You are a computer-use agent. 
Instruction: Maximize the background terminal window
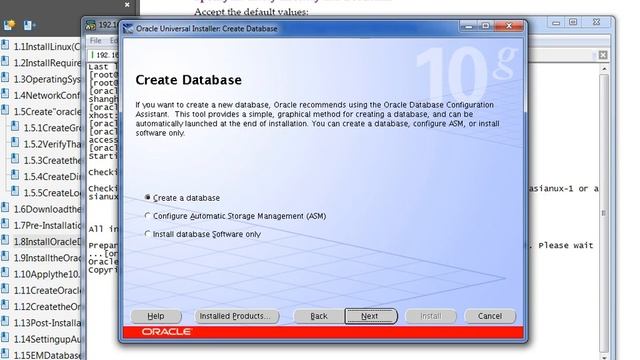[573, 22]
